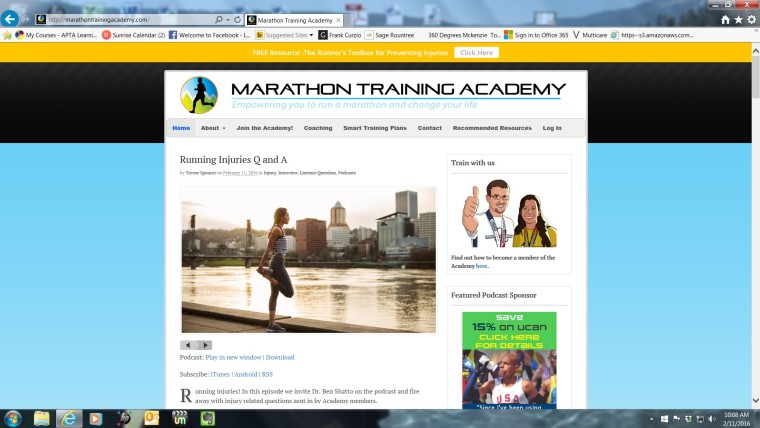Click the runner logo of Marathon Training Academy

(199, 95)
